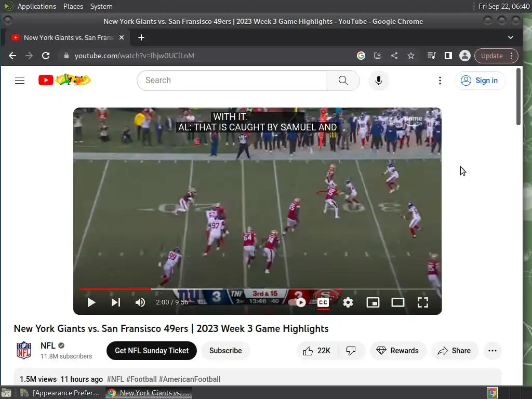The width and height of the screenshot is (532, 399).
Task: Expand the tab search chevron
Action: coord(511,37)
